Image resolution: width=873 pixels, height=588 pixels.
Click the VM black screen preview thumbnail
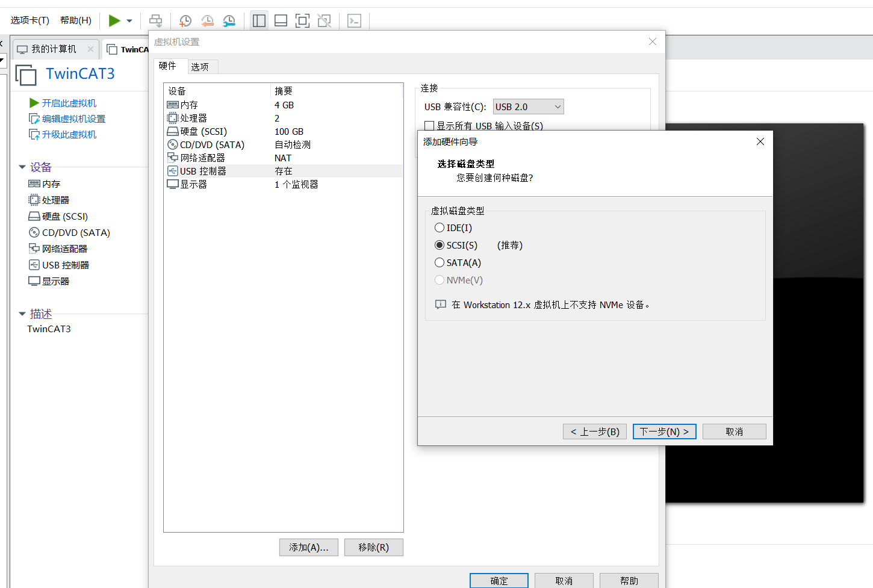[x=765, y=313]
